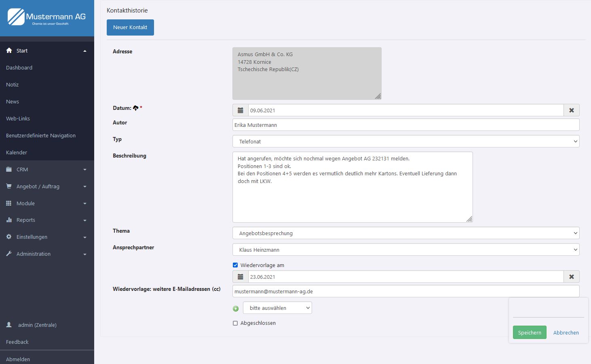Open the Typ dropdown showing Telefonat

[405, 141]
